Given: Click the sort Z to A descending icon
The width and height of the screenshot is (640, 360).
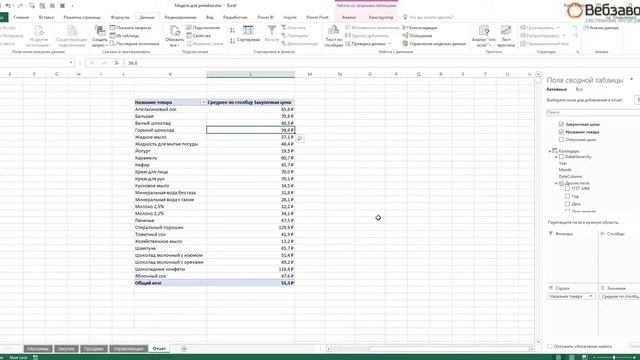Looking at the screenshot, I should coord(232,40).
